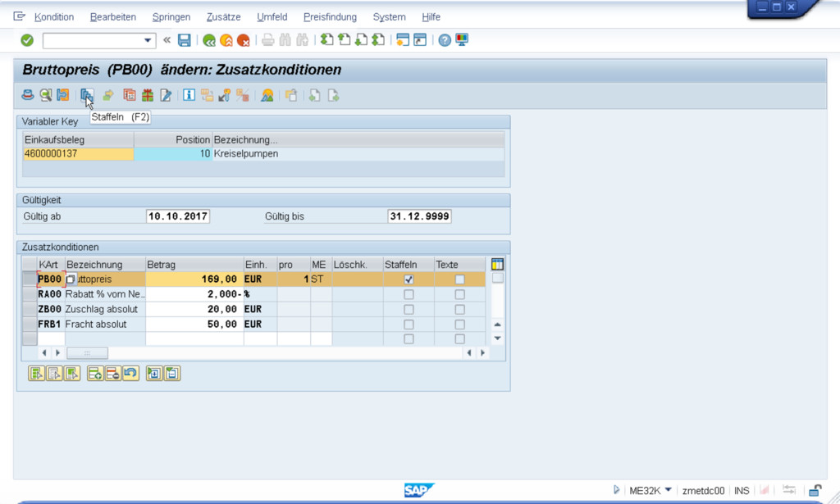Check Texte checkbox for RA00 row
The width and height of the screenshot is (840, 504).
click(459, 294)
